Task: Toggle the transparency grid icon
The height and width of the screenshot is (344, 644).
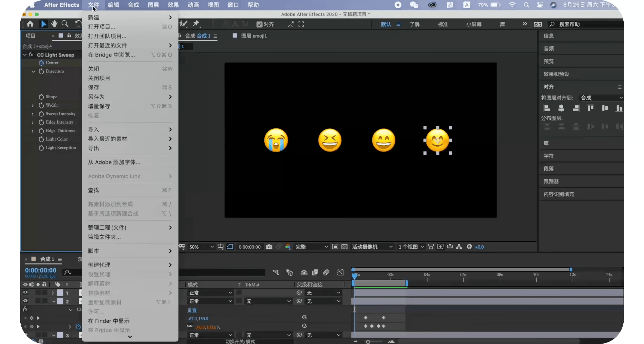Action: pyautogui.click(x=344, y=247)
